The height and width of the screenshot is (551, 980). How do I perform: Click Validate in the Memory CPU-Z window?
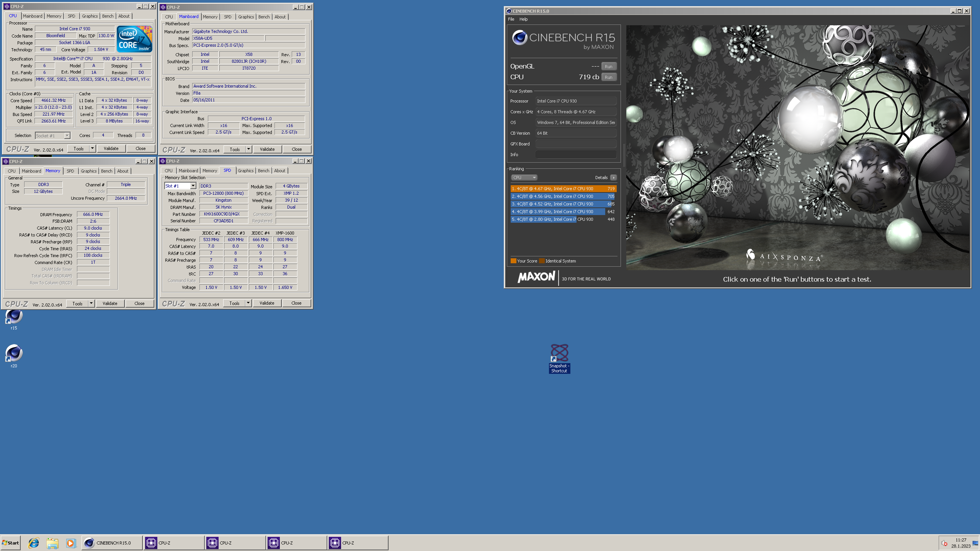[x=110, y=303]
